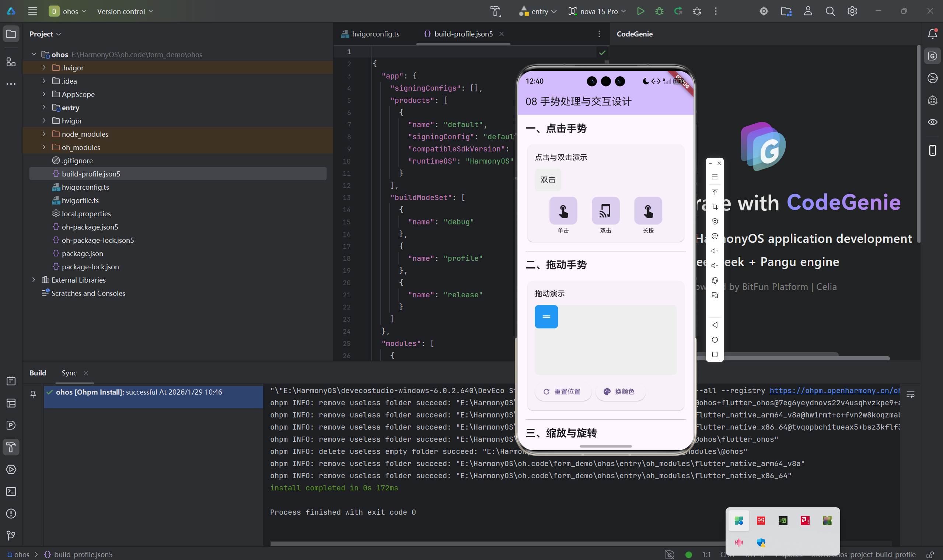Open the IDE settings gear icon
Screen dimensions: 943x560
click(x=852, y=11)
